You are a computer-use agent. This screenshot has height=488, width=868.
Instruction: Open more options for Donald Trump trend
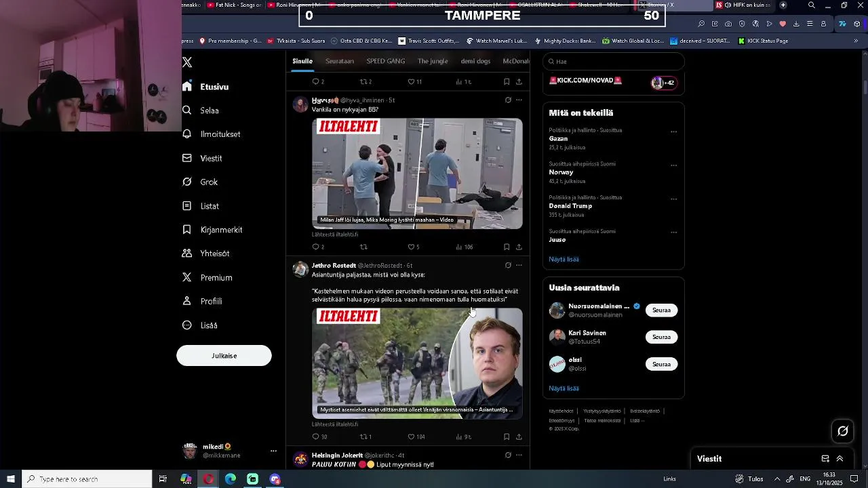click(x=673, y=199)
